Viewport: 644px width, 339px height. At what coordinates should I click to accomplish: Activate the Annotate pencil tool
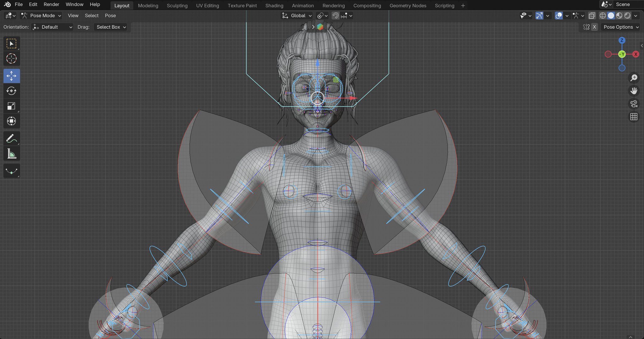pos(12,139)
